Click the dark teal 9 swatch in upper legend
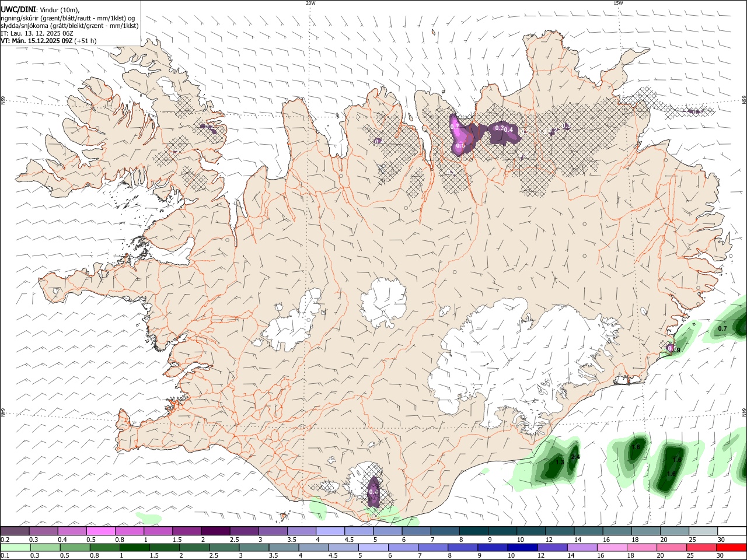The image size is (747, 560). point(501,531)
